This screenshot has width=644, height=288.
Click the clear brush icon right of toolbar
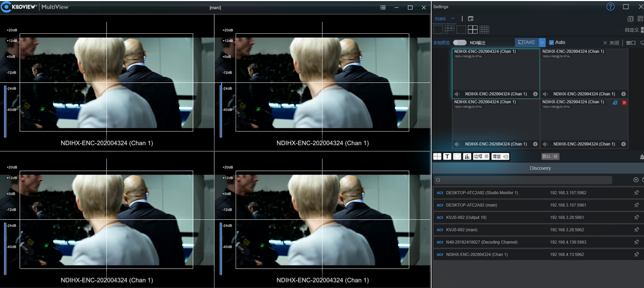tap(642, 156)
